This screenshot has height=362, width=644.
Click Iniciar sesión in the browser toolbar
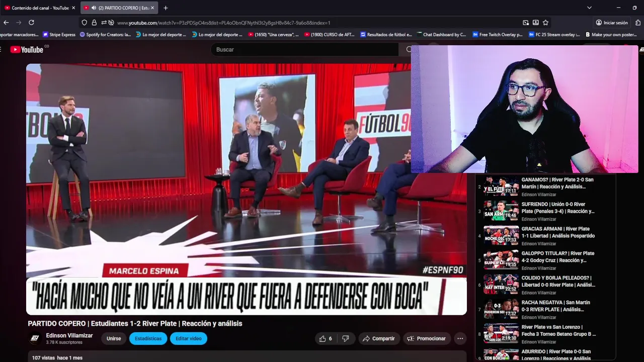click(x=612, y=23)
